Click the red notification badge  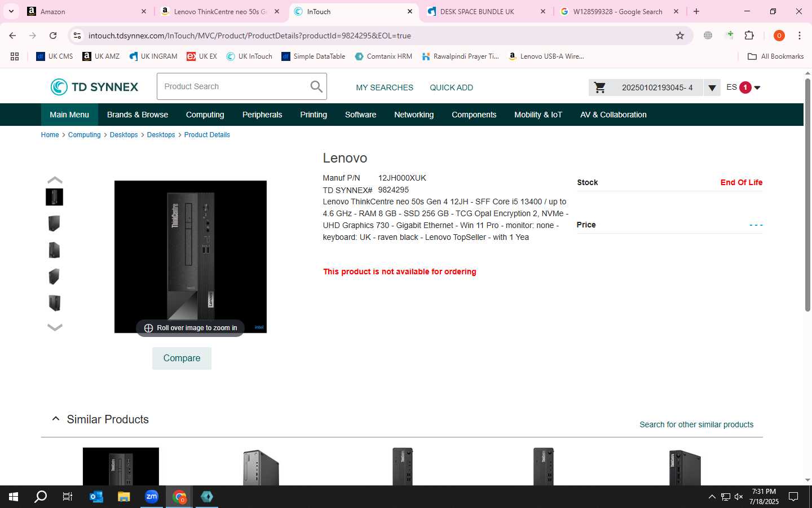click(x=745, y=87)
